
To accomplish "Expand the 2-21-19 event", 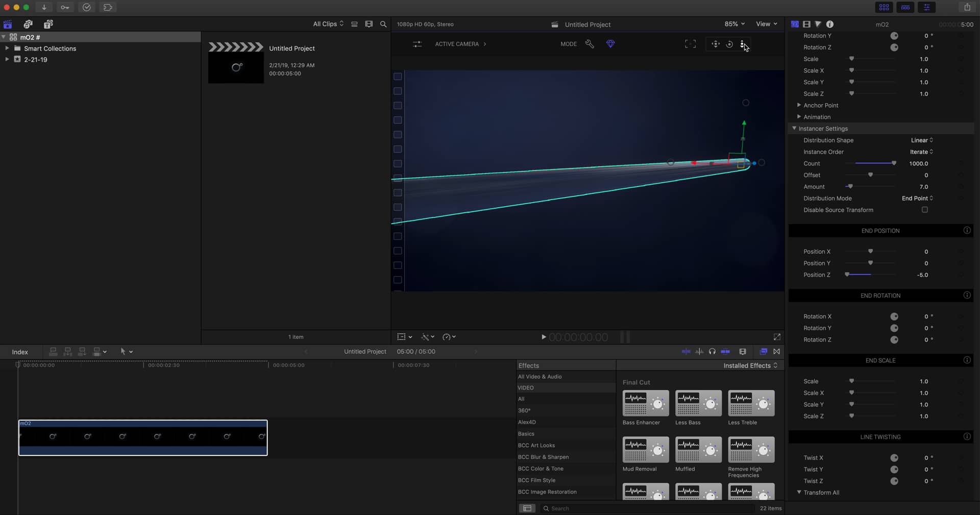I will [7, 59].
